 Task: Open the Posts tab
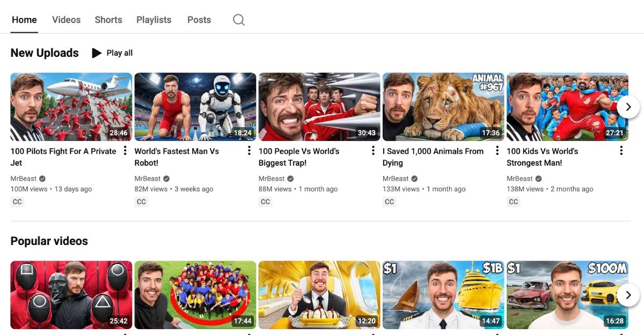pyautogui.click(x=199, y=19)
